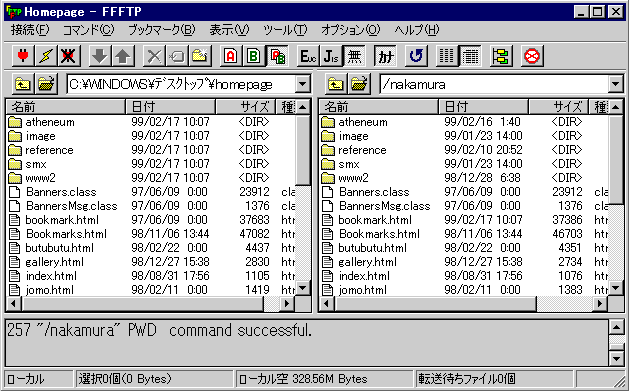Click the log message text area
Viewport: 629px width, 391px height.
coord(306,343)
